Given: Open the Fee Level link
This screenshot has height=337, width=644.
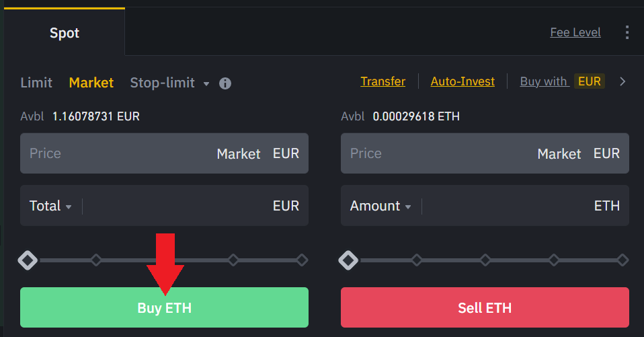Looking at the screenshot, I should pyautogui.click(x=575, y=32).
